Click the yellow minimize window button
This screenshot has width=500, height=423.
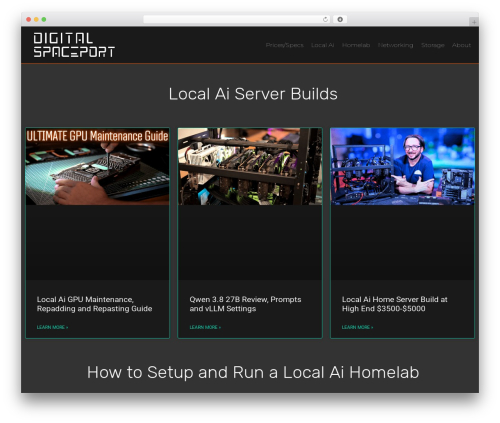tap(36, 20)
